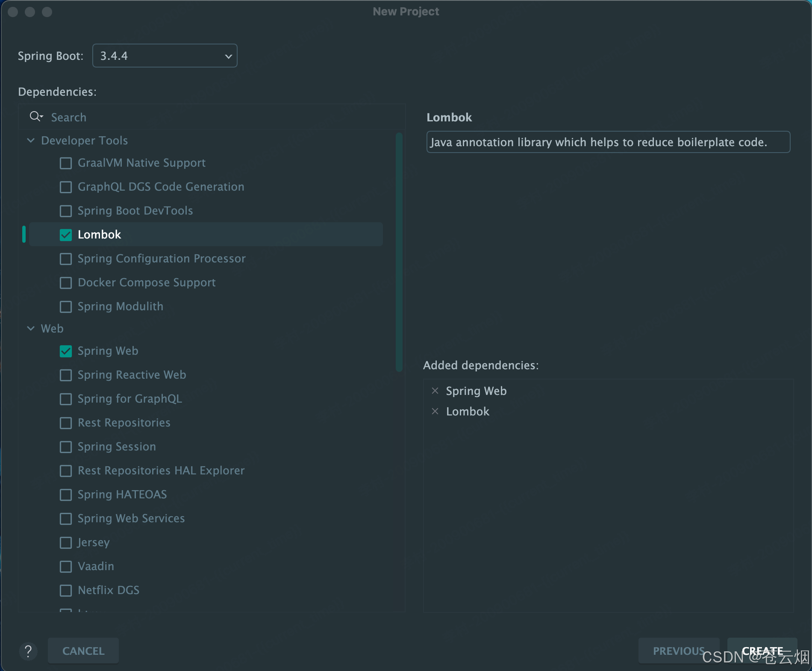
Task: Go back with the PREVIOUS button
Action: coord(679,650)
